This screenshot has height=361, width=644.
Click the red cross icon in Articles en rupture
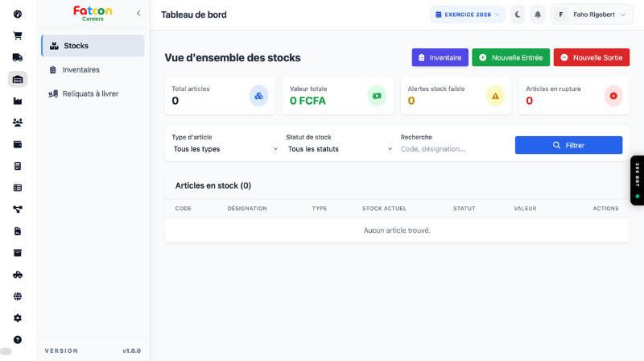coord(613,96)
